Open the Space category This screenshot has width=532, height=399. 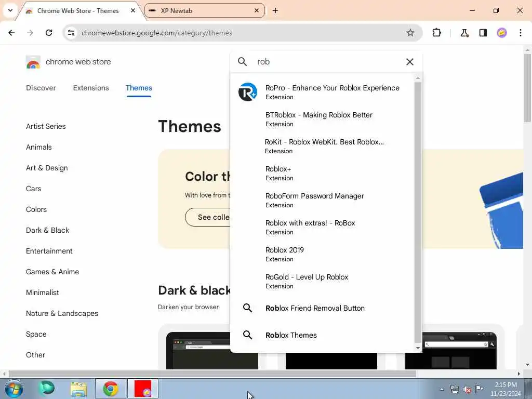(36, 334)
